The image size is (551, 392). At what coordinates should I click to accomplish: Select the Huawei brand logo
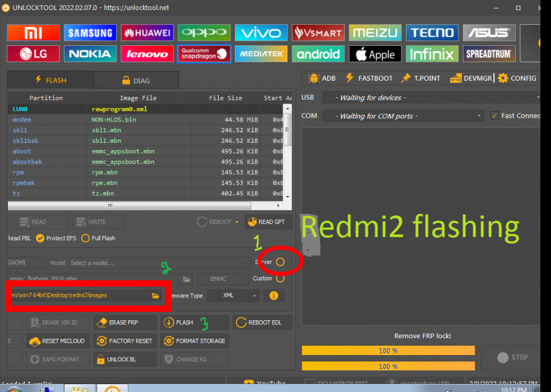(x=147, y=32)
